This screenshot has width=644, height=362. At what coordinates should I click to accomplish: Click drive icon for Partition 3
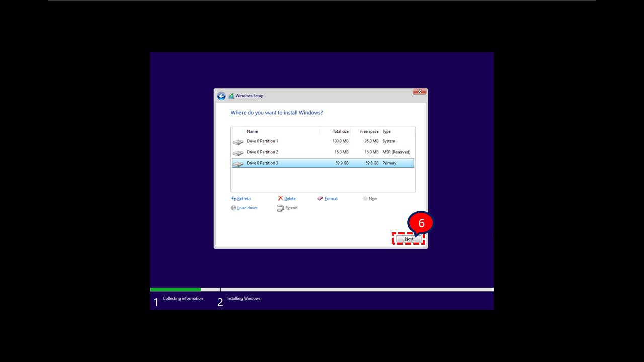pyautogui.click(x=238, y=164)
